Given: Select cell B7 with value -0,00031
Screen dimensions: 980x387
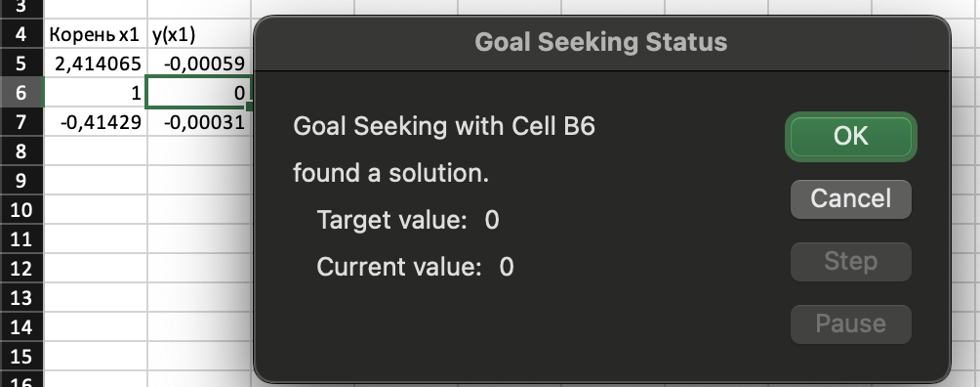Looking at the screenshot, I should point(199,122).
